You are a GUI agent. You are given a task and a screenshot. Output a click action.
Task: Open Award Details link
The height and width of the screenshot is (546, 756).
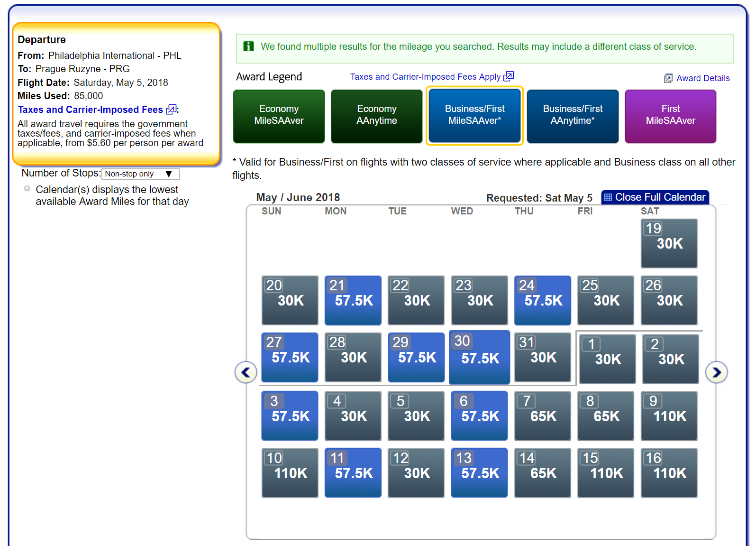703,78
